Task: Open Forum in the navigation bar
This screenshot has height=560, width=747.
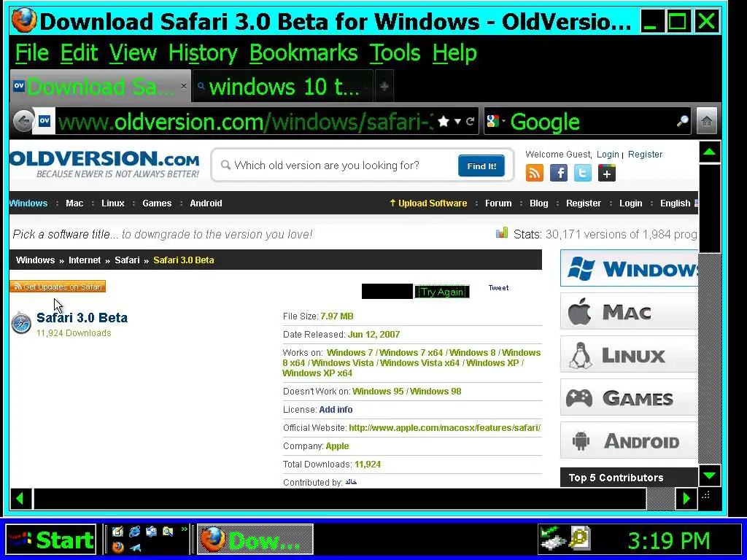Action: coord(498,203)
